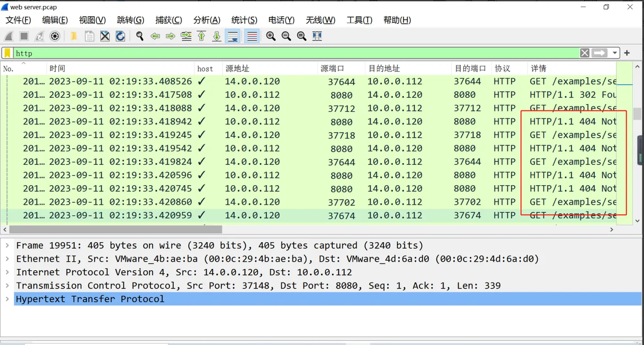This screenshot has height=345, width=644.
Task: Toggle packet list colorization
Action: pyautogui.click(x=252, y=36)
